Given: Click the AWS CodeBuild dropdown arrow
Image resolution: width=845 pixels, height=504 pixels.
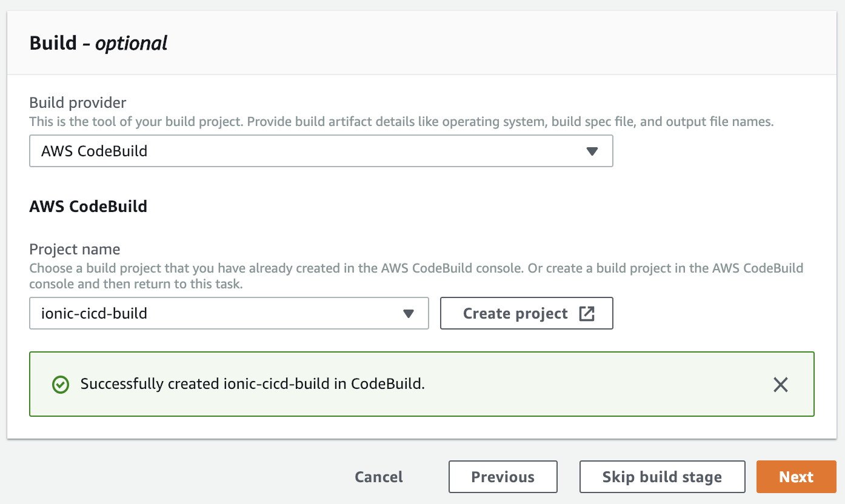Looking at the screenshot, I should [x=592, y=151].
